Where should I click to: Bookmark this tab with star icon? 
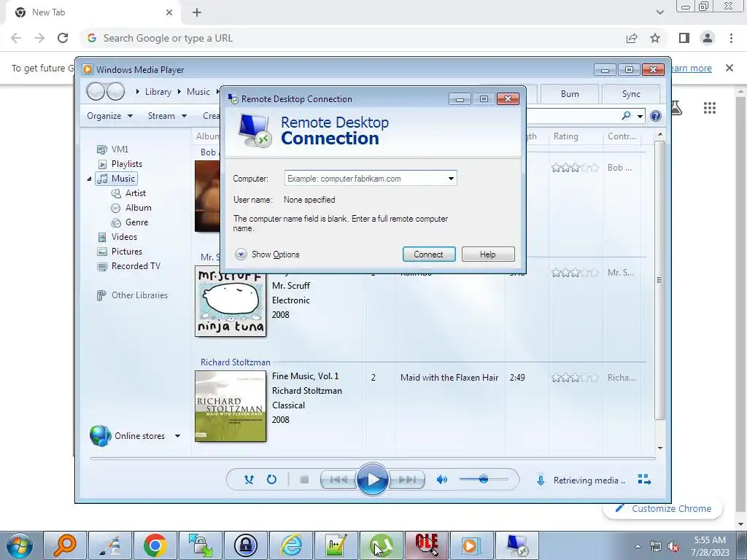click(x=655, y=38)
